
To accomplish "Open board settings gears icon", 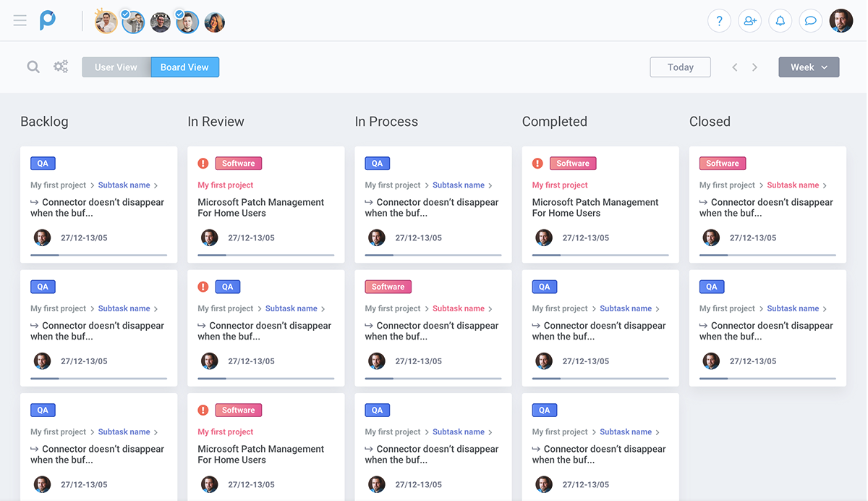I will (61, 67).
